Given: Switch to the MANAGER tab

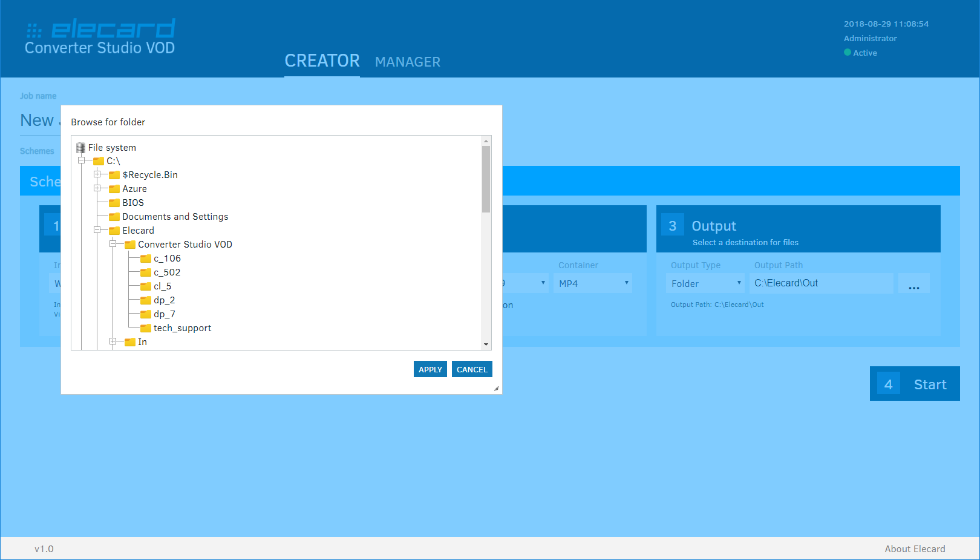Looking at the screenshot, I should (x=407, y=62).
